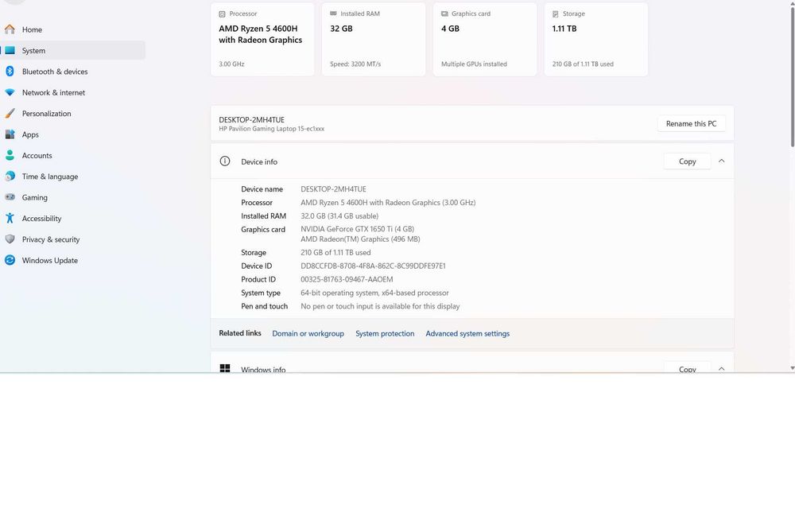The image size is (795, 532).
Task: Click the Device info circle icon
Action: click(x=225, y=161)
